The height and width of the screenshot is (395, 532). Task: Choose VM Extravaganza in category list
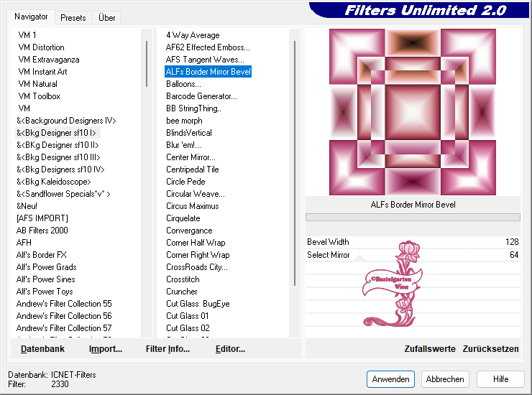point(49,60)
